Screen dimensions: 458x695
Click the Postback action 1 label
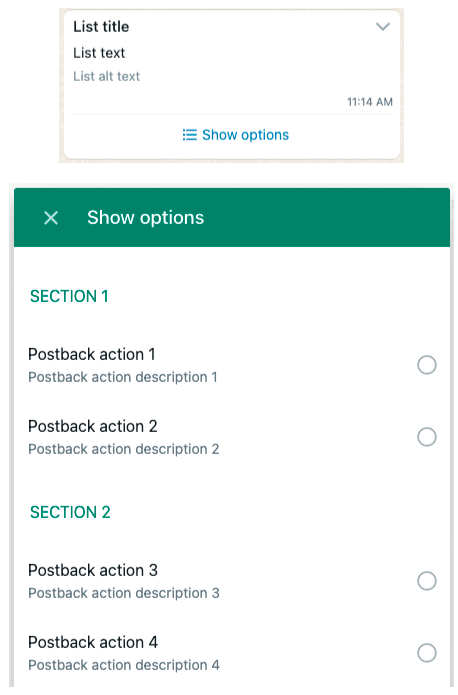[92, 354]
